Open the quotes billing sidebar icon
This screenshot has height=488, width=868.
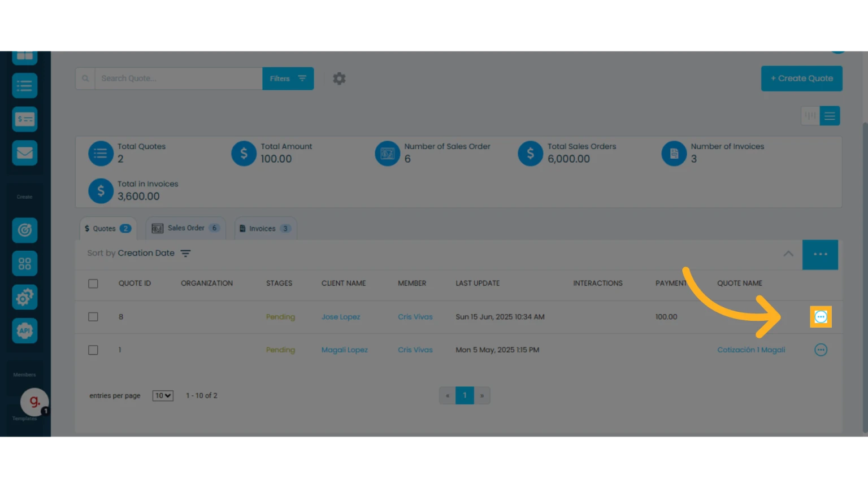[24, 119]
